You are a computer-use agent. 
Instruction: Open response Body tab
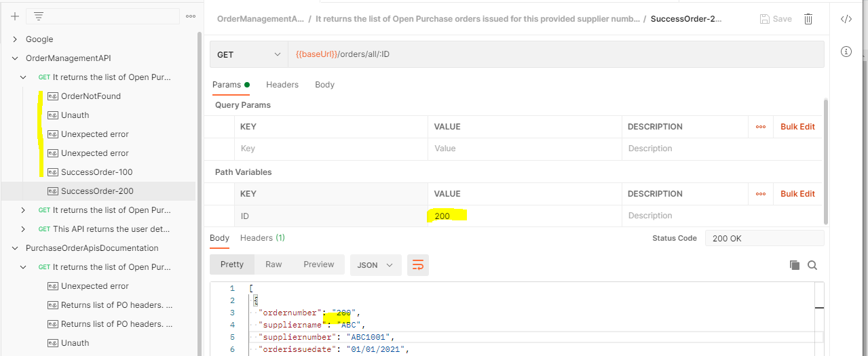[x=219, y=238]
